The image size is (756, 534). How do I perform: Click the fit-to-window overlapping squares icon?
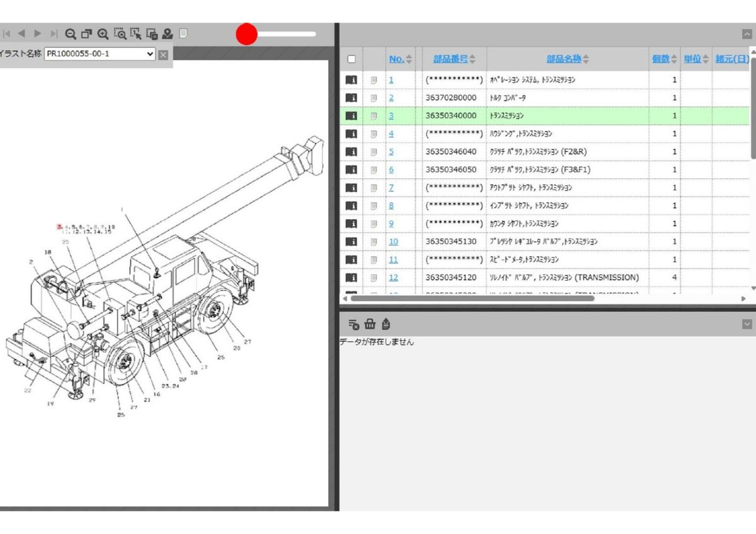[x=86, y=34]
